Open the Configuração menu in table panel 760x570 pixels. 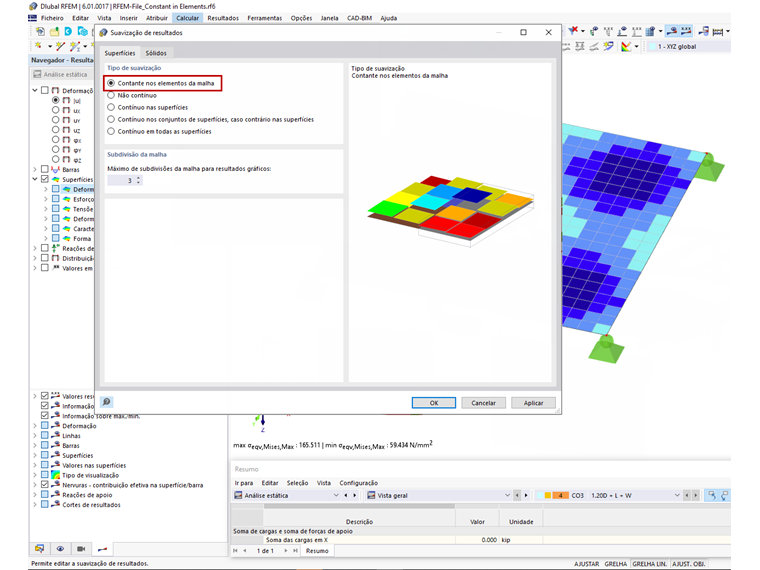358,483
